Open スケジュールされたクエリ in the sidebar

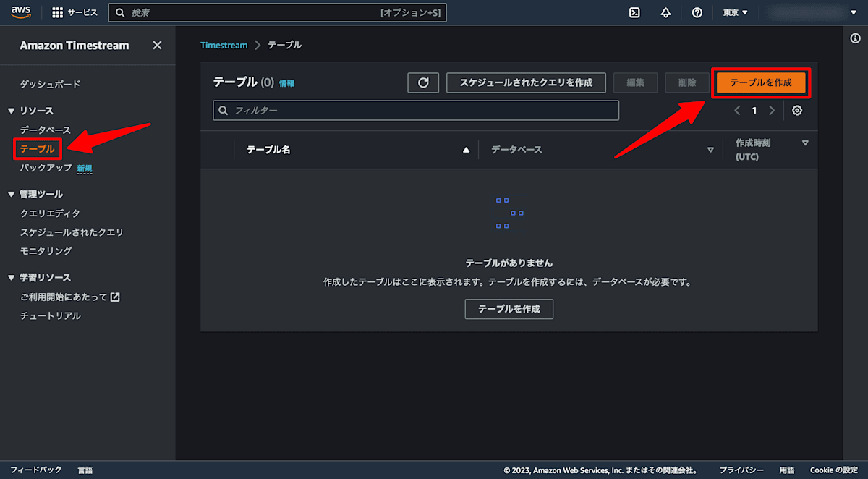tap(72, 232)
